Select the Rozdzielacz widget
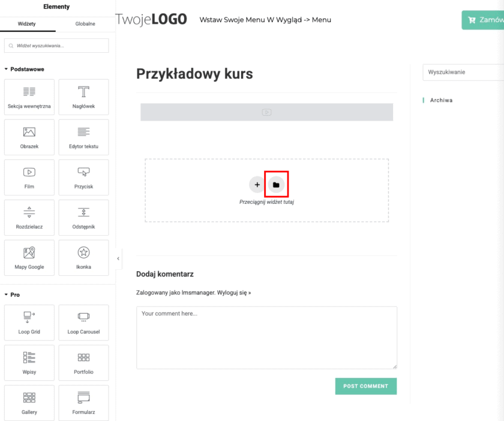 (x=29, y=217)
